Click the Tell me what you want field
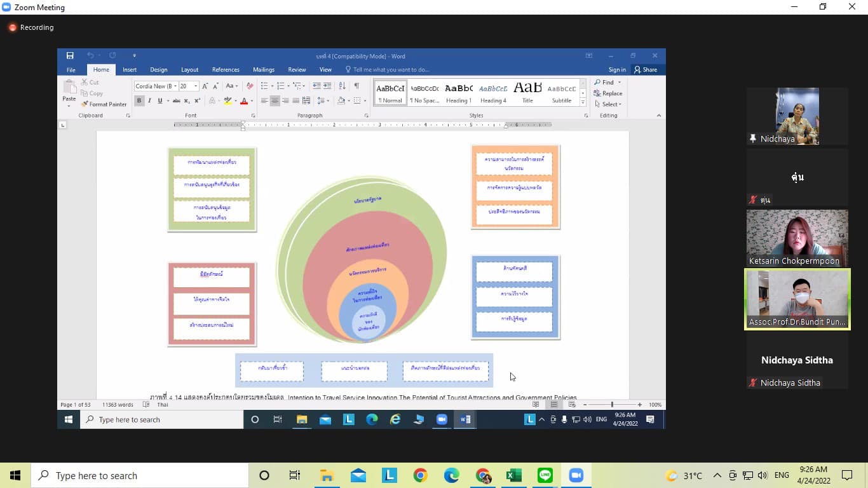Image resolution: width=868 pixels, height=488 pixels. click(391, 70)
